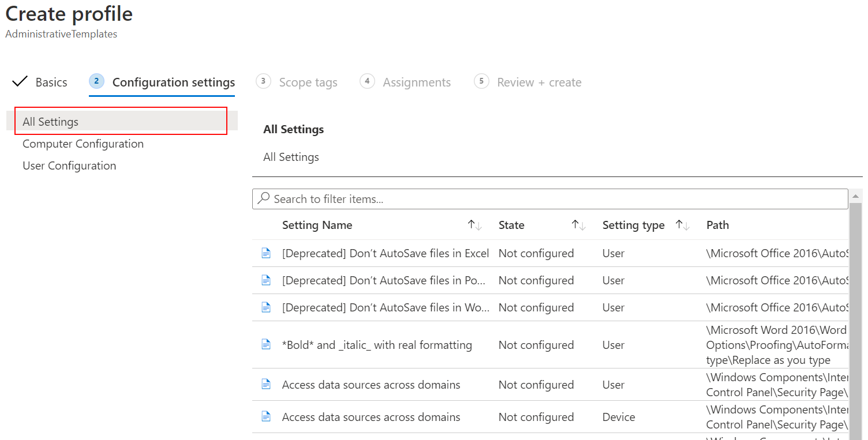Click User type in *Bold* and _italic_ row
Viewport: 868px width, 440px height.
pos(613,345)
